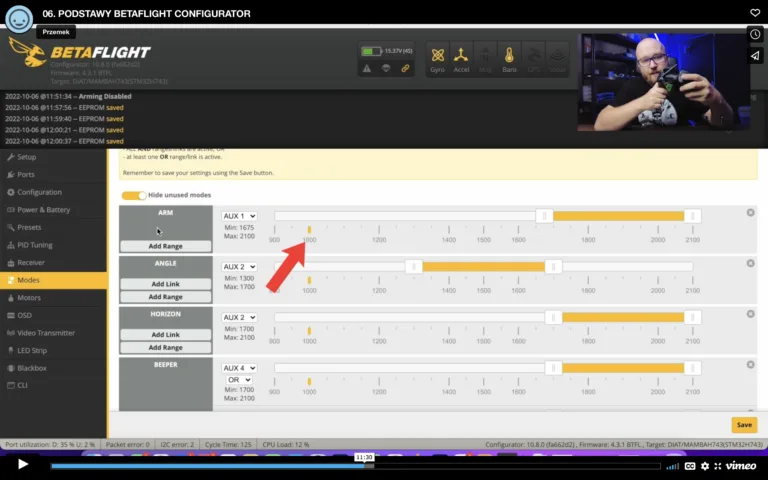Click the warning triangle status icon
Image resolution: width=768 pixels, height=480 pixels.
click(x=366, y=69)
